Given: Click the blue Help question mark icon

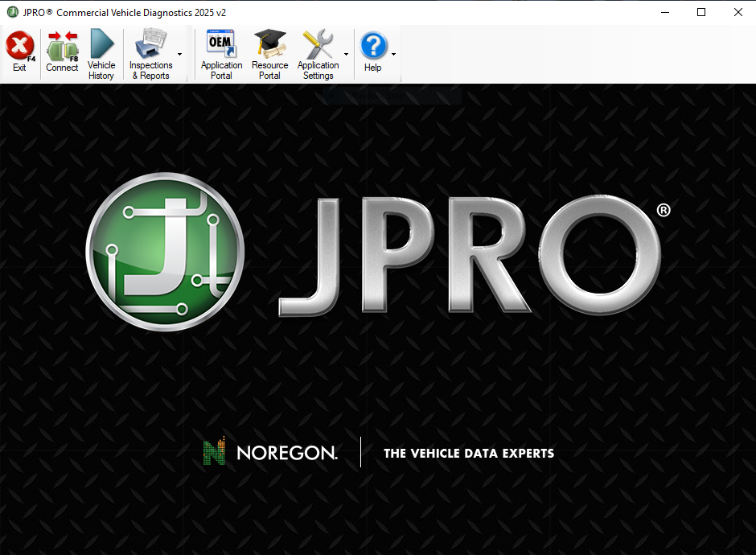Looking at the screenshot, I should pos(373,46).
